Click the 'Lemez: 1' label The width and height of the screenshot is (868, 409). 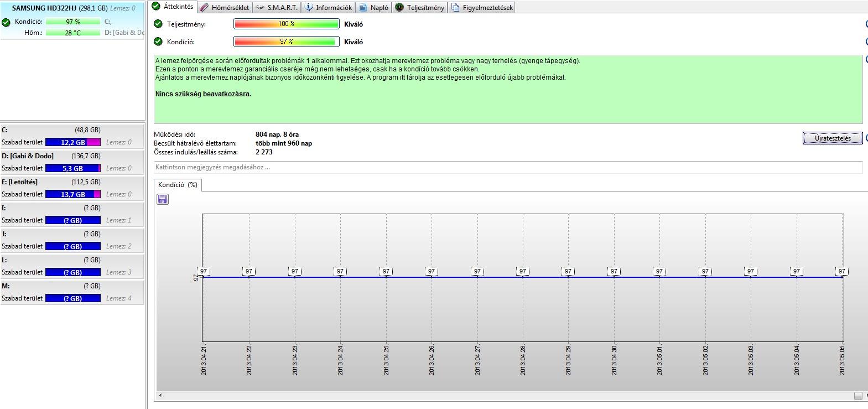119,220
